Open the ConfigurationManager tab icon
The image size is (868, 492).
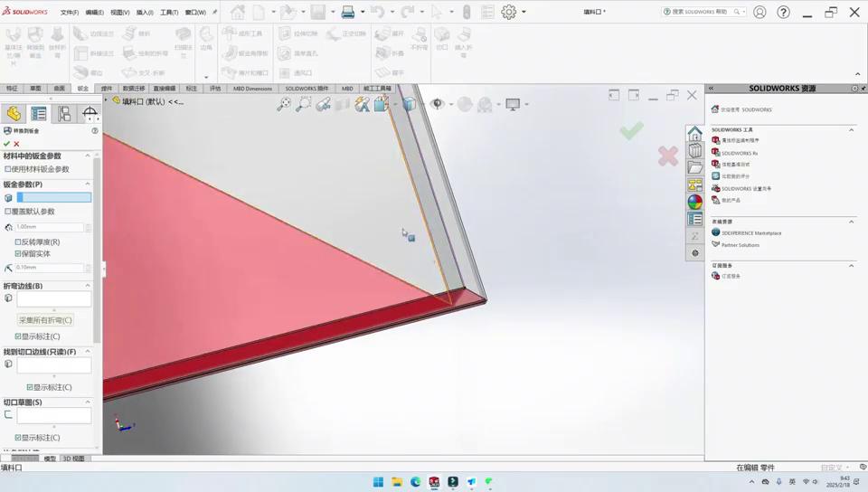[64, 113]
